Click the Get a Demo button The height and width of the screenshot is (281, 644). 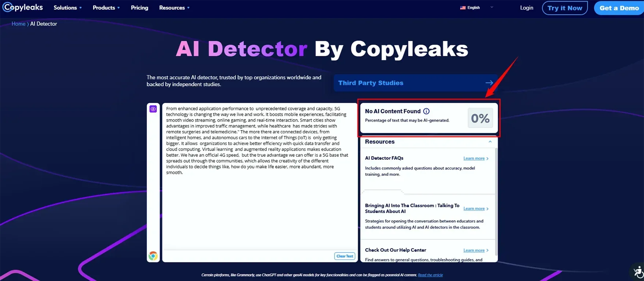[619, 8]
